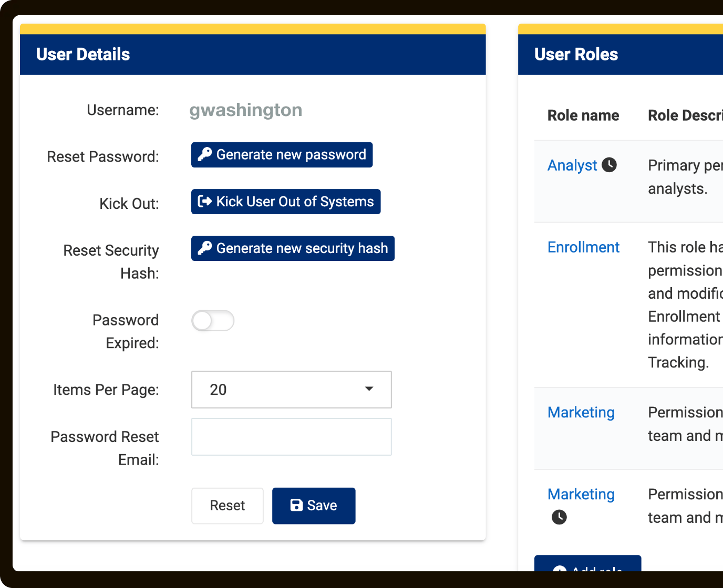Click the sign-out arrow icon on Kick User
The height and width of the screenshot is (588, 723).
coord(204,201)
